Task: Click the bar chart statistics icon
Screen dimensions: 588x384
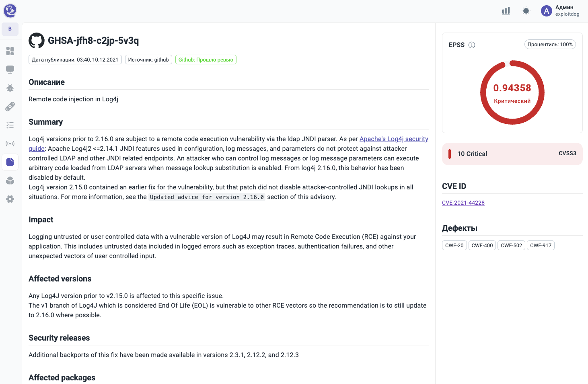Action: pyautogui.click(x=506, y=11)
